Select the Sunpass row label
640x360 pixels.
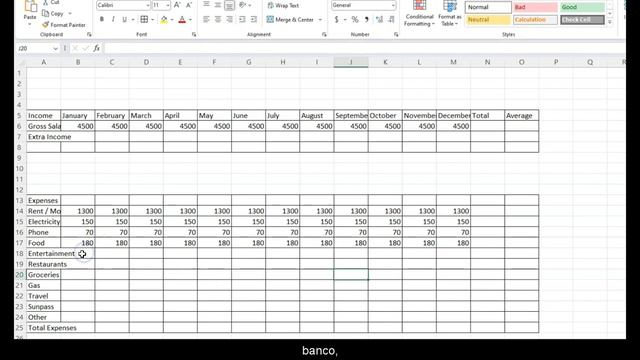pyautogui.click(x=44, y=307)
